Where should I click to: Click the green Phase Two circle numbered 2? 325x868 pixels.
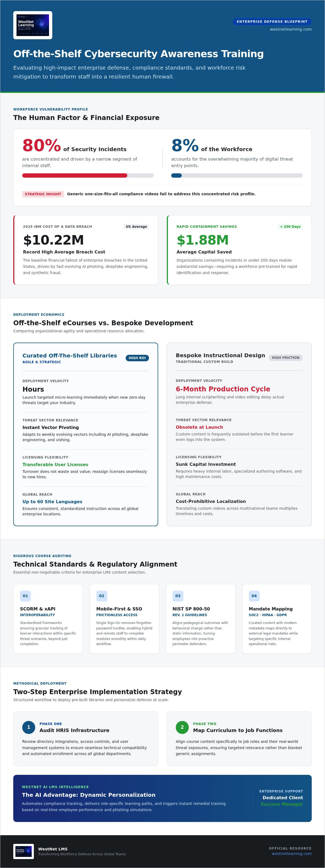(x=182, y=727)
